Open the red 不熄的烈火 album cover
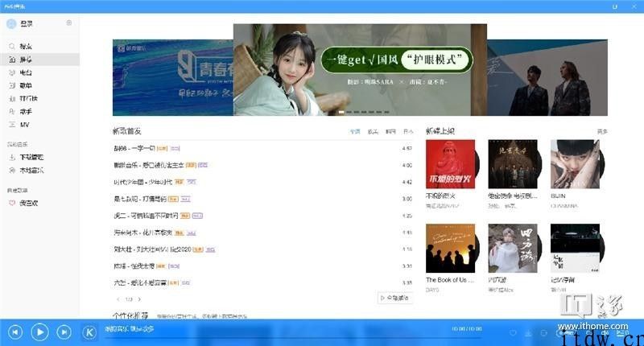644x346 pixels. pos(451,164)
